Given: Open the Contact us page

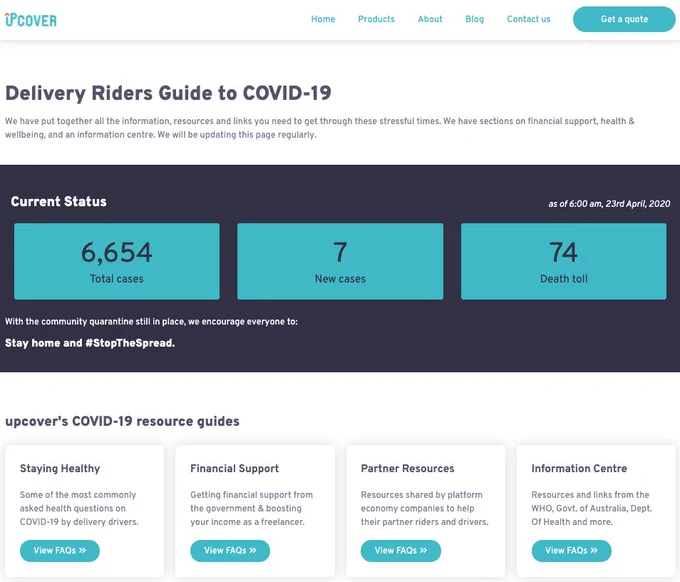Looking at the screenshot, I should (528, 19).
